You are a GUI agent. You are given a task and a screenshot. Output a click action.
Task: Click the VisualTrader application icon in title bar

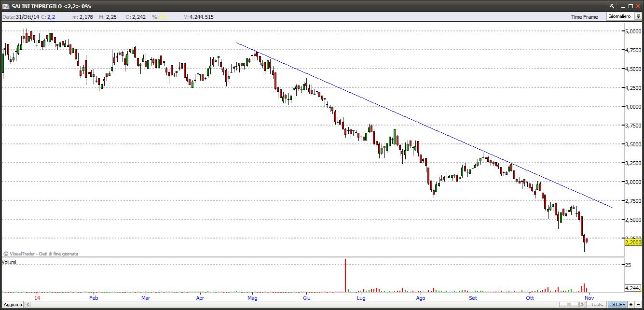point(5,6)
